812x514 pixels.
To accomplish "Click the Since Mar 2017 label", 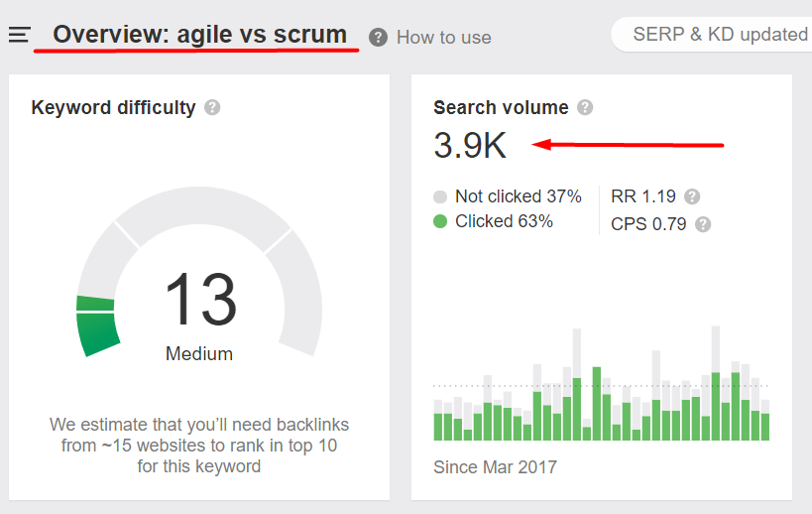I will click(x=495, y=466).
